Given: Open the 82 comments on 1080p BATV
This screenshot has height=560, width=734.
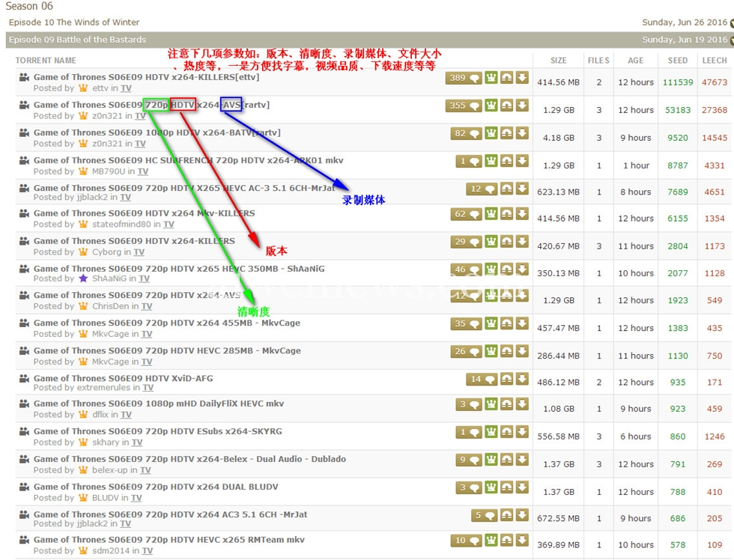Looking at the screenshot, I should (x=466, y=133).
